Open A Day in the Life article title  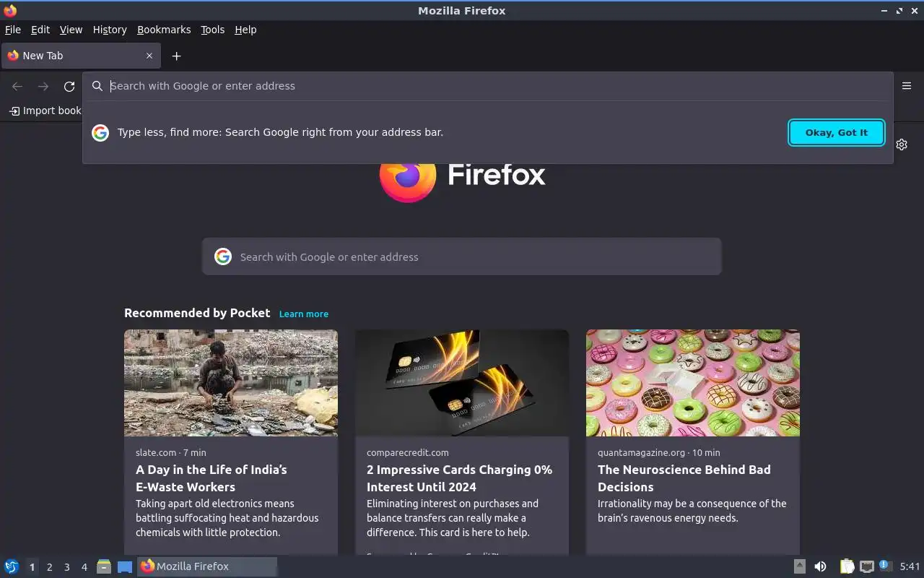(x=212, y=478)
